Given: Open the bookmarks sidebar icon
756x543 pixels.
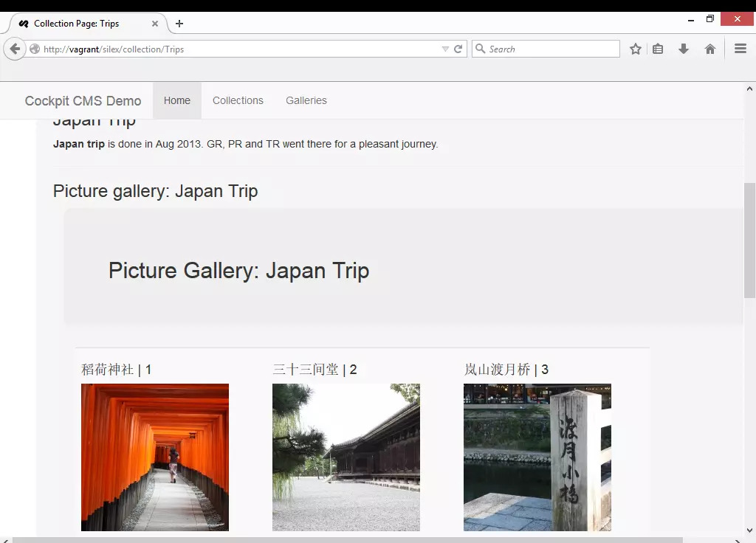Looking at the screenshot, I should [x=658, y=49].
